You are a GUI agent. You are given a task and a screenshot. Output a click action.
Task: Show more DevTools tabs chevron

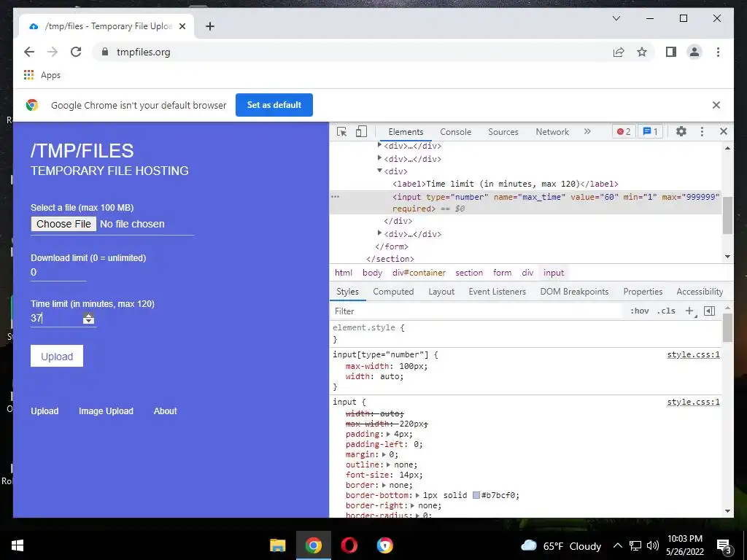[x=587, y=131]
